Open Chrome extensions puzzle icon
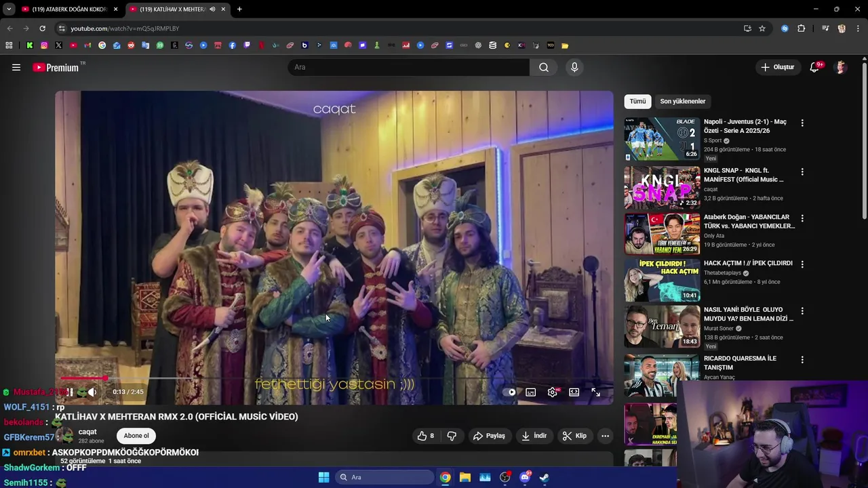 [802, 28]
